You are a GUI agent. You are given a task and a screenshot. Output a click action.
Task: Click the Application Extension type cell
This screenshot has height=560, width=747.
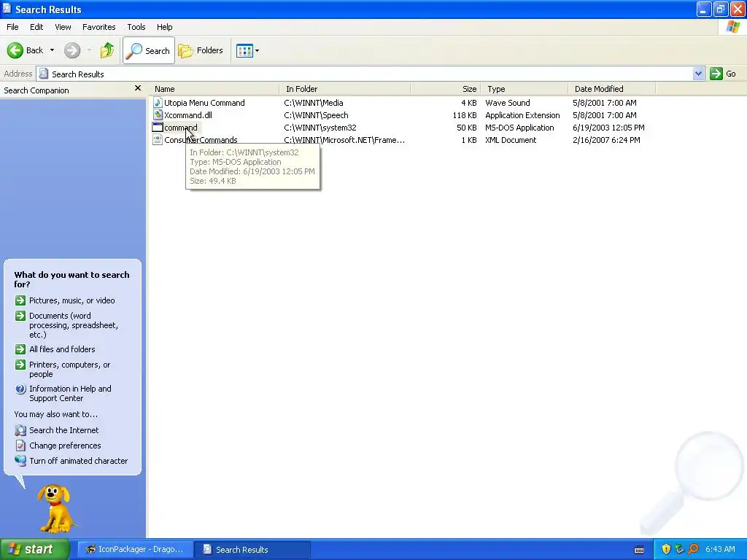tap(522, 114)
